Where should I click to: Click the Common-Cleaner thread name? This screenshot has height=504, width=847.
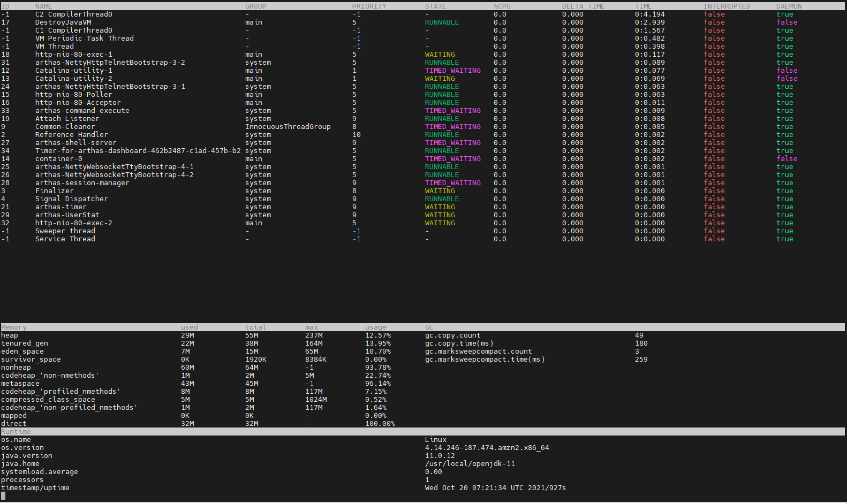65,127
